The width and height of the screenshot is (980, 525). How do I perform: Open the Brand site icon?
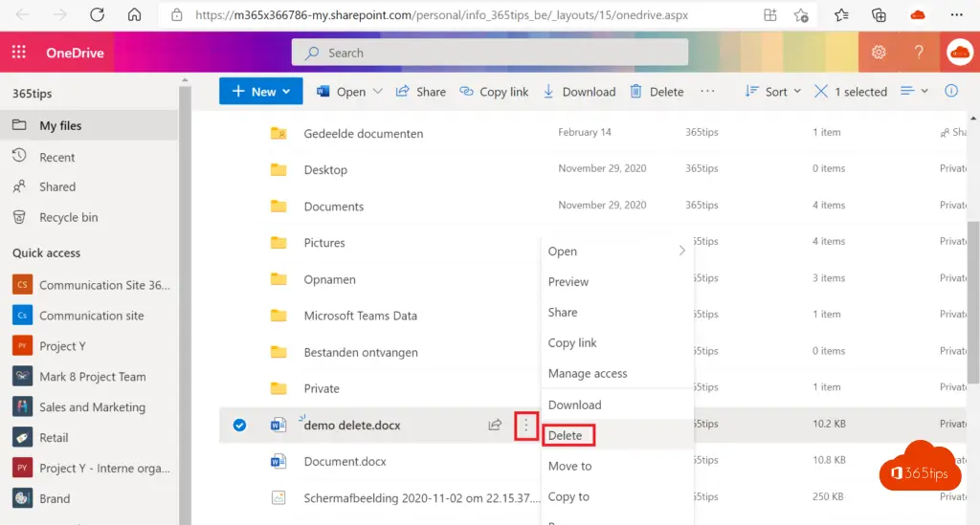click(23, 498)
